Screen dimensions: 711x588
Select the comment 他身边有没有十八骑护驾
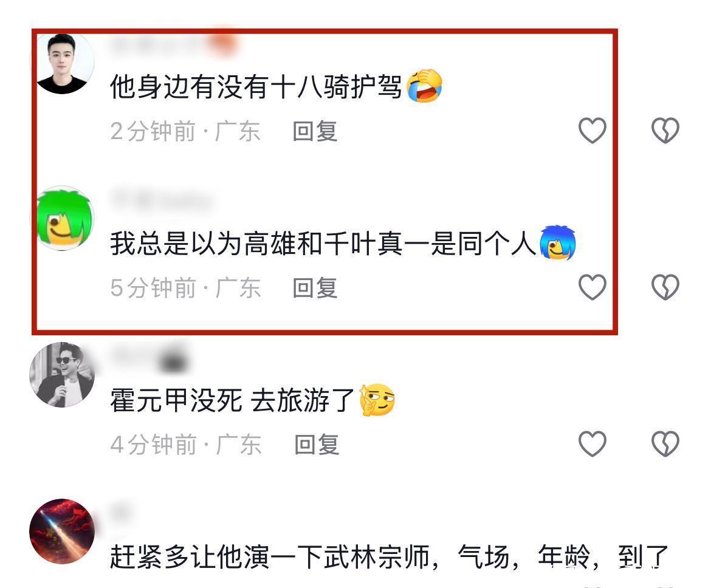(256, 87)
